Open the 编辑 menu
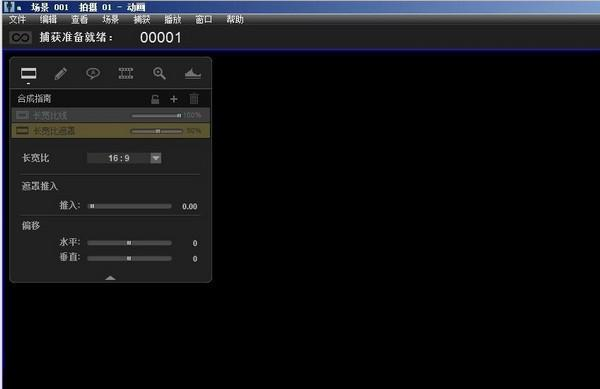Viewport: 600px width, 389px height. click(48, 20)
